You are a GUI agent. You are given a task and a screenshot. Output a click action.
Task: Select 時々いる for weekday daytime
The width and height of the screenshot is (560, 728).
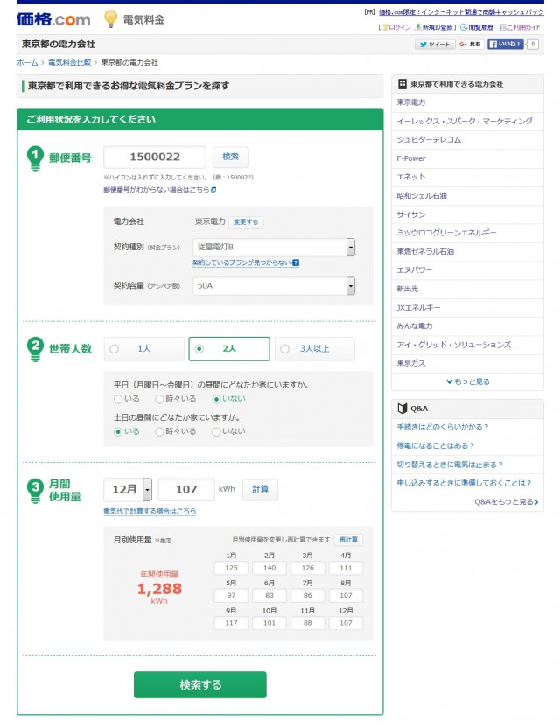(x=175, y=399)
